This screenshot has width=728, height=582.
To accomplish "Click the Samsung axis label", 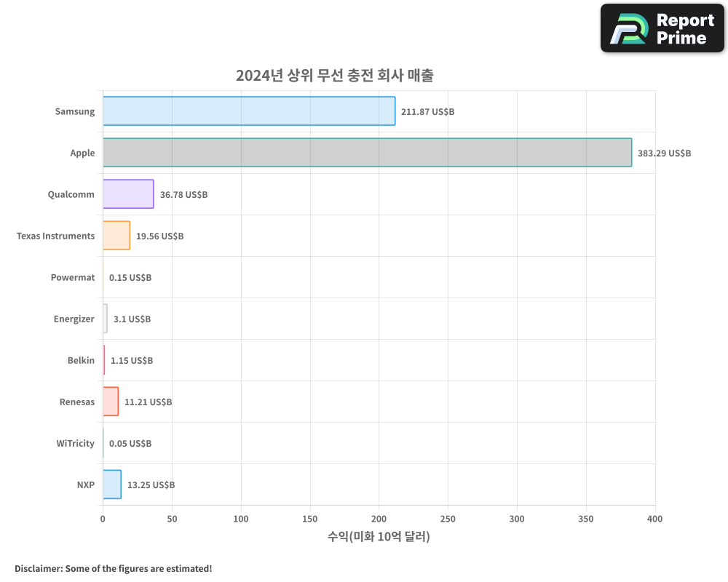I will (x=75, y=111).
